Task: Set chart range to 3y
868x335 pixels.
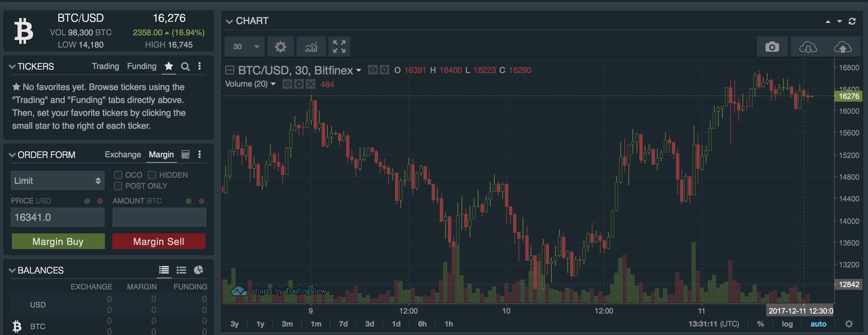Action: tap(234, 324)
